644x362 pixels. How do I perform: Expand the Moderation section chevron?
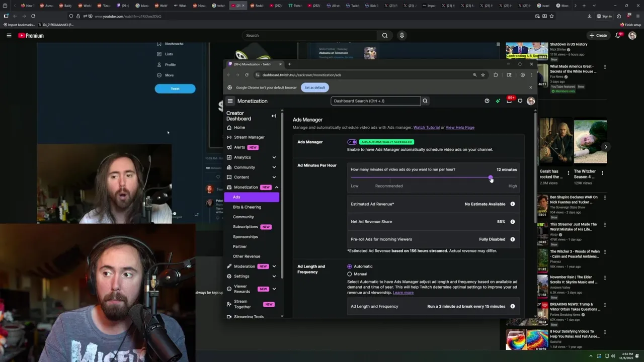tap(274, 266)
